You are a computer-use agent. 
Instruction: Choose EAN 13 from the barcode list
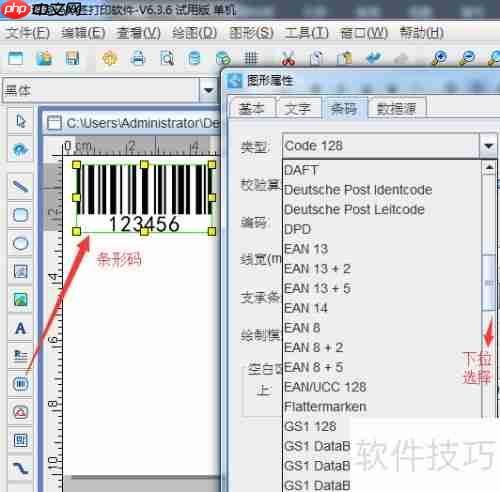click(x=306, y=249)
